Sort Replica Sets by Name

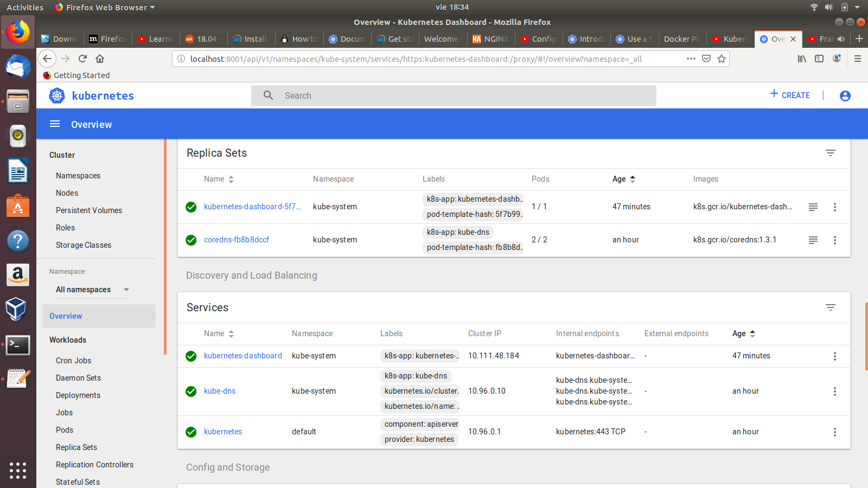219,179
